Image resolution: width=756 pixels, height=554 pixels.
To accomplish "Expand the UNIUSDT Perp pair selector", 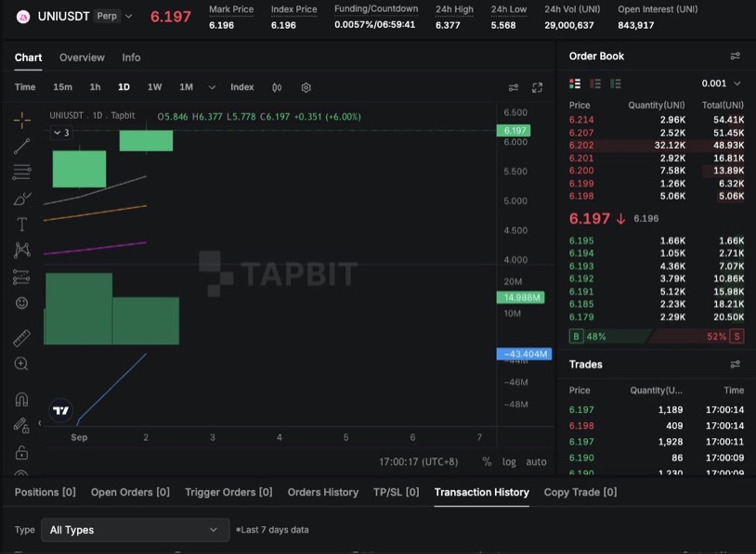I will click(129, 17).
